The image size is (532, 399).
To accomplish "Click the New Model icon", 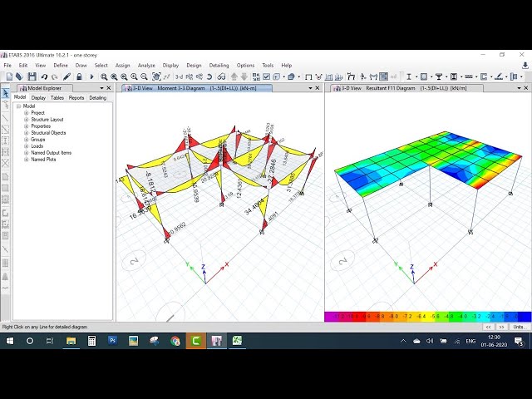I will coord(9,76).
